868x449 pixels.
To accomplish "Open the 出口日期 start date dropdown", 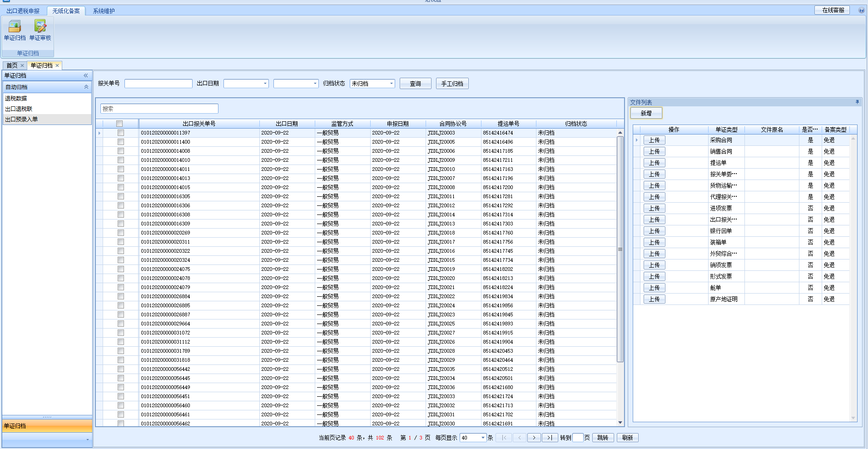I will click(265, 84).
